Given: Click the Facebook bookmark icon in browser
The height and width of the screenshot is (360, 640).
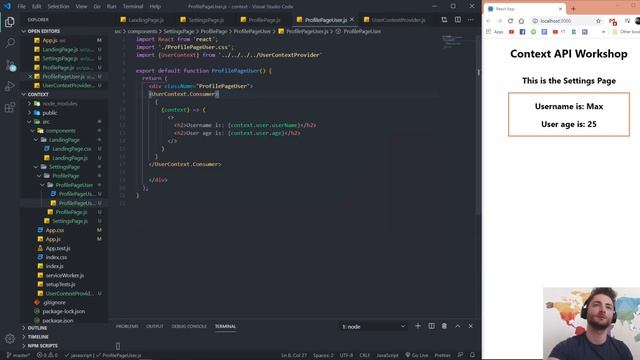Looking at the screenshot, I should click(x=522, y=31).
